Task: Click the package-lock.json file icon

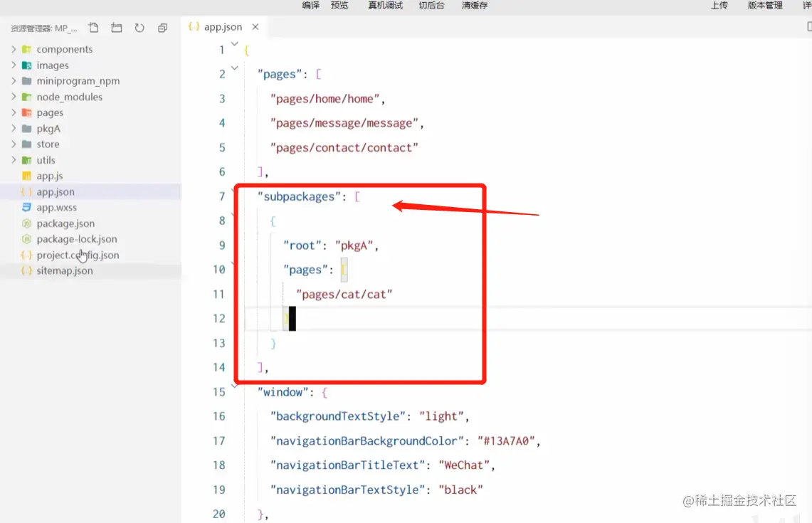Action: [x=27, y=238]
